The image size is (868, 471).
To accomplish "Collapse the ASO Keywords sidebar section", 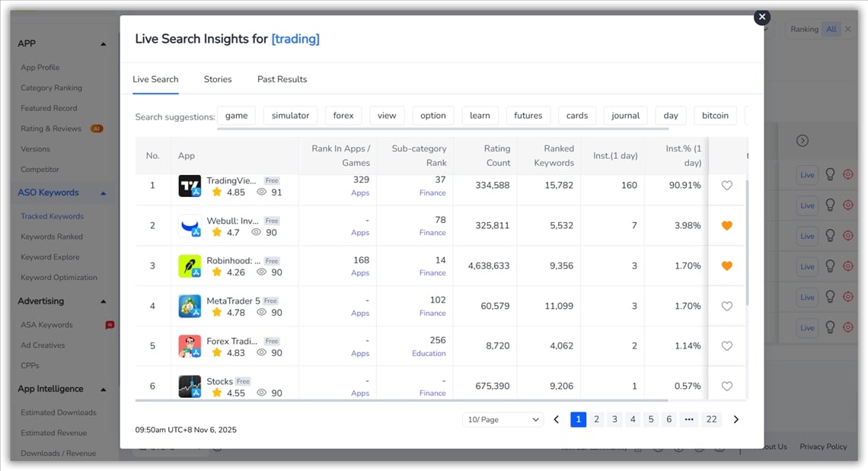I will (104, 193).
